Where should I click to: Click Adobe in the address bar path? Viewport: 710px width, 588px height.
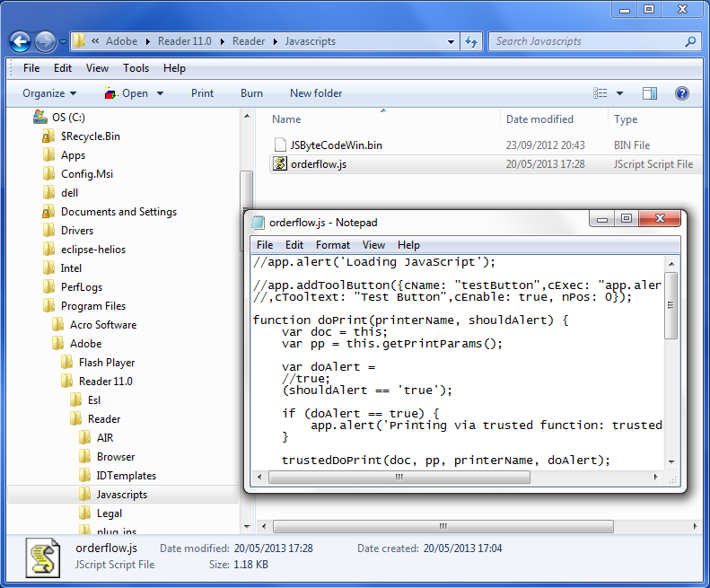(121, 41)
